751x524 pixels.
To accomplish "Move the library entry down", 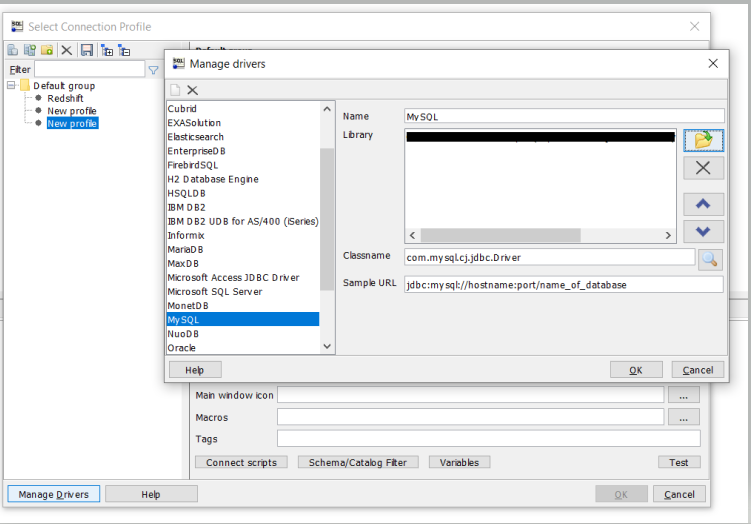I will pos(703,230).
